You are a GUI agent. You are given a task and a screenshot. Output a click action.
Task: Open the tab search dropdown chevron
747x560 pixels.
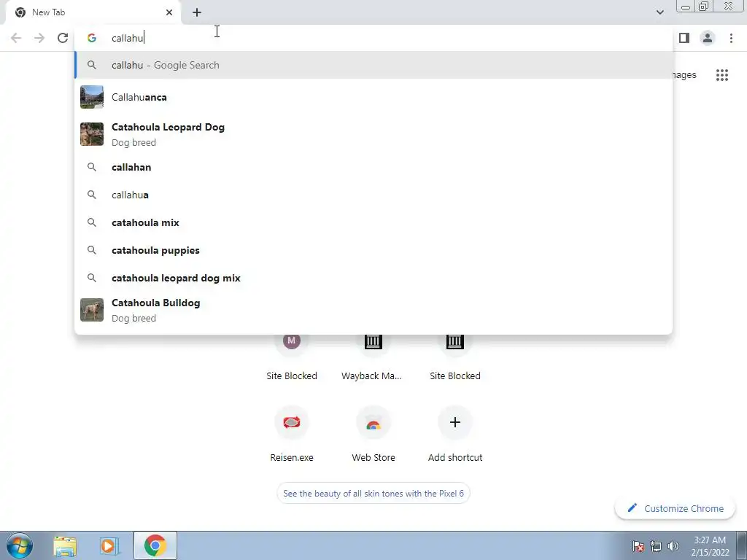pyautogui.click(x=659, y=12)
